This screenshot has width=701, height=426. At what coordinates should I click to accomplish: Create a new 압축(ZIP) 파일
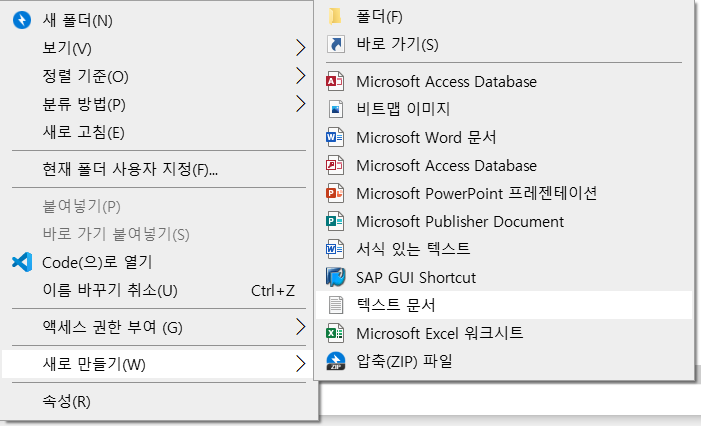click(504, 361)
